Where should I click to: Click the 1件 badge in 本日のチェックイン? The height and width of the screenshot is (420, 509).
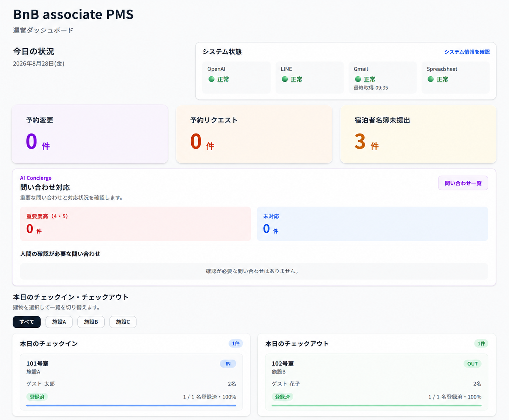pos(236,344)
